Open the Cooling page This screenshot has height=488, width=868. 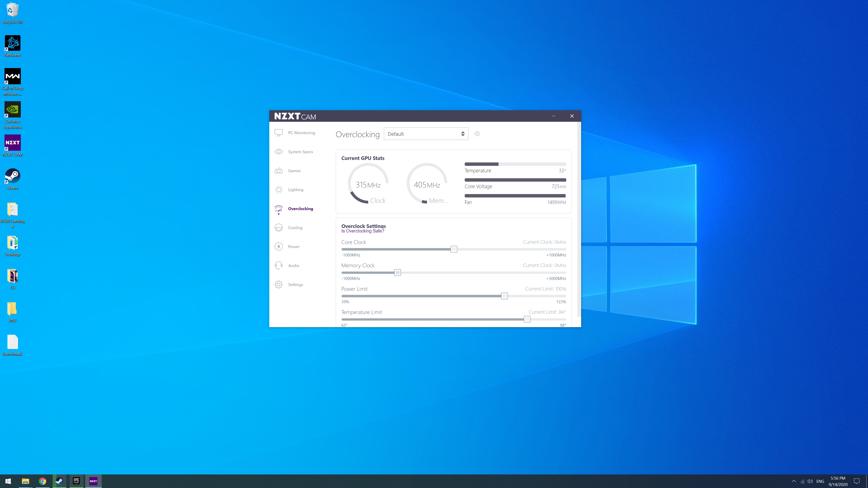tap(295, 228)
